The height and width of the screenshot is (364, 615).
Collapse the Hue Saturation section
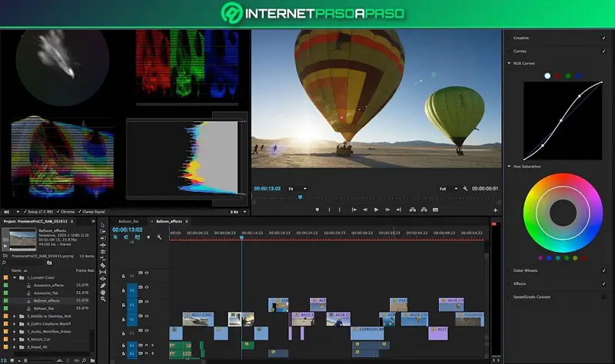coord(507,166)
